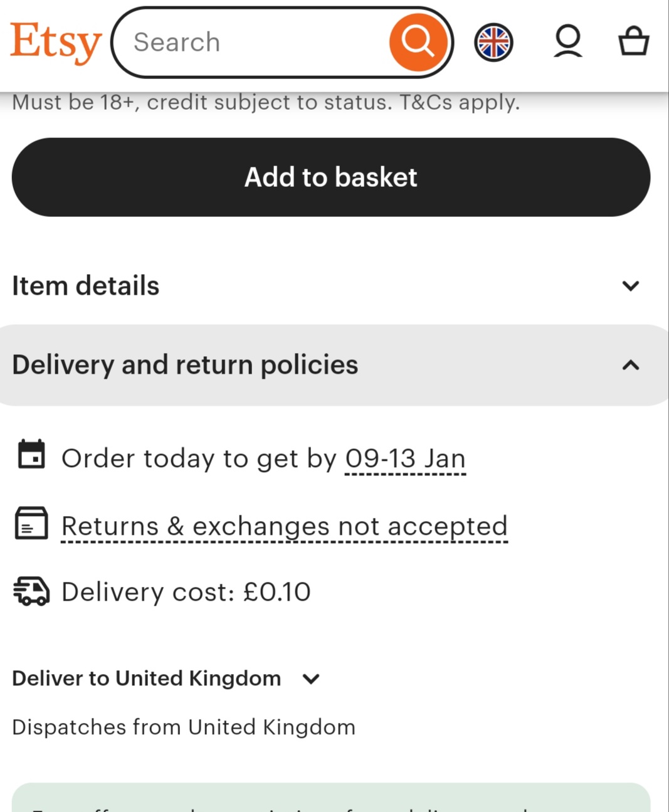Open Returns & exchanges not accepted link
Screen dimensions: 669x812
click(284, 526)
